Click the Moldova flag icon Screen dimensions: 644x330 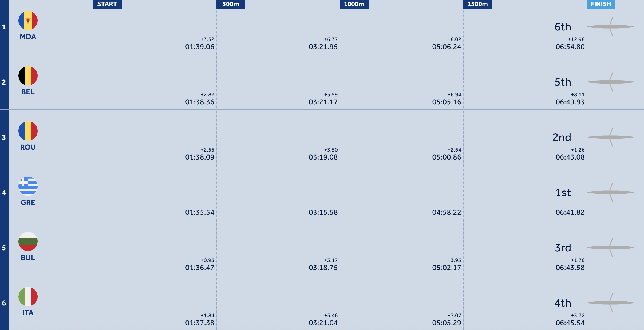tap(28, 21)
